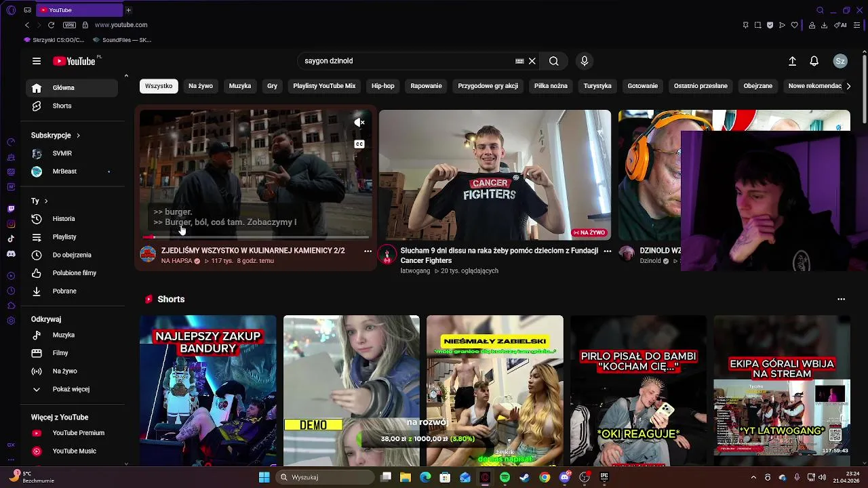
Task: Open video ZJEDLIŚMY WSZYSTKO W KULINARNEJ KAMIENICY
Action: click(x=253, y=251)
